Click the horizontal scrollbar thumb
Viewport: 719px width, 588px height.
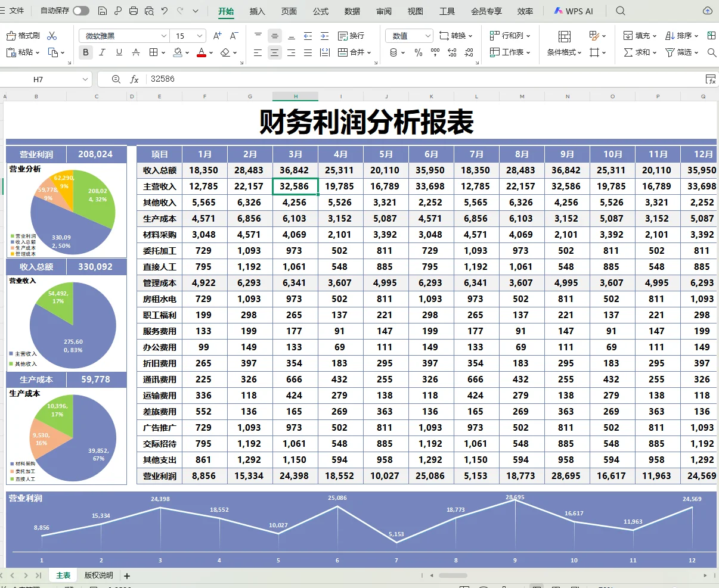tap(453, 575)
